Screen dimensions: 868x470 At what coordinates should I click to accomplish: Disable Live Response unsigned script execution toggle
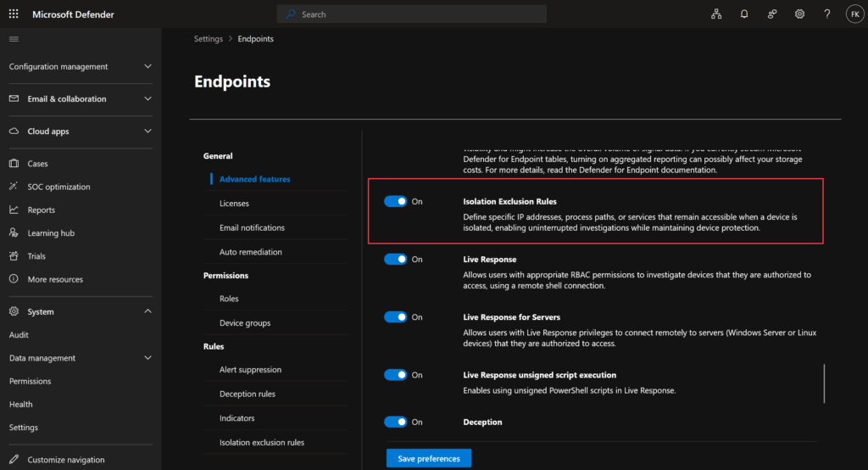point(395,375)
